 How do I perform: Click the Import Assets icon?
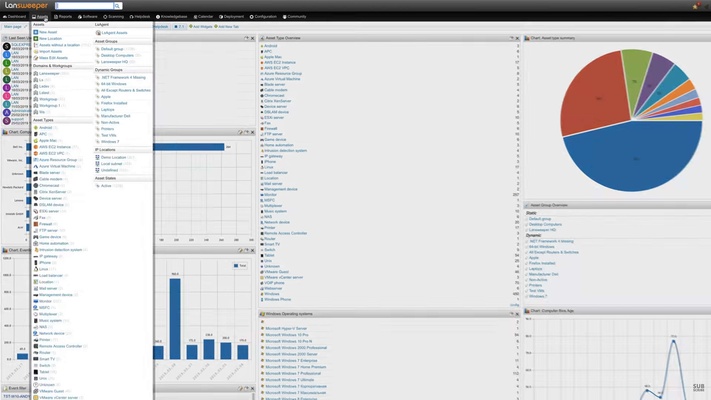click(36, 51)
